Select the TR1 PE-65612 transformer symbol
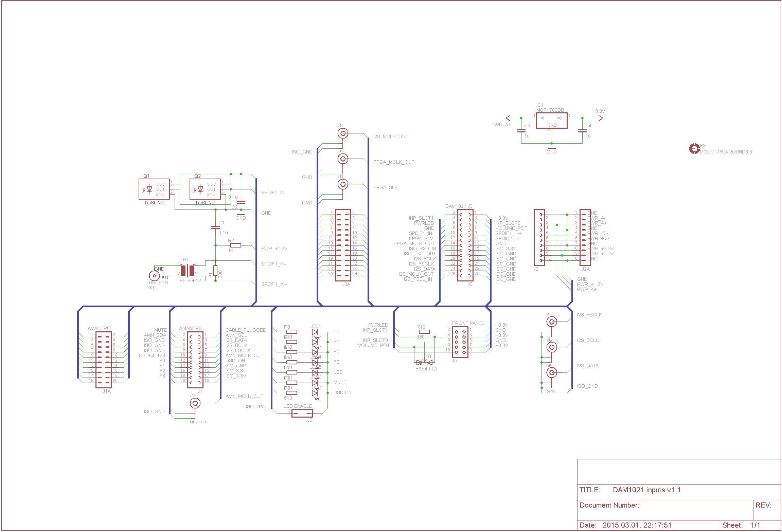 [x=188, y=271]
